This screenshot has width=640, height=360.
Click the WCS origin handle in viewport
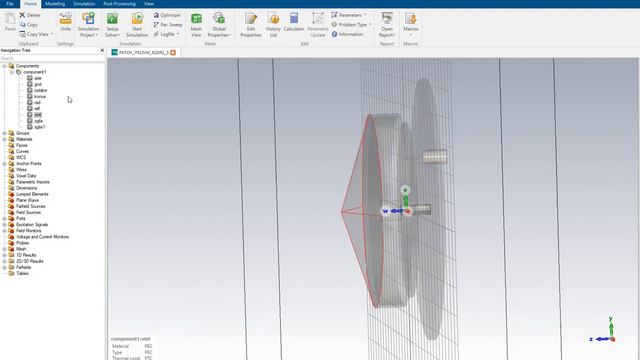pos(407,211)
